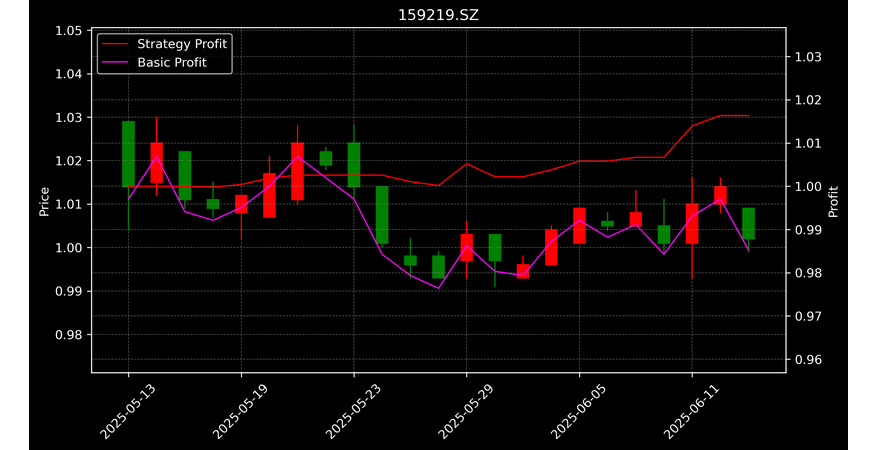Click the green candlestick body for 2025-05-23
The image size is (878, 450).
point(354,165)
